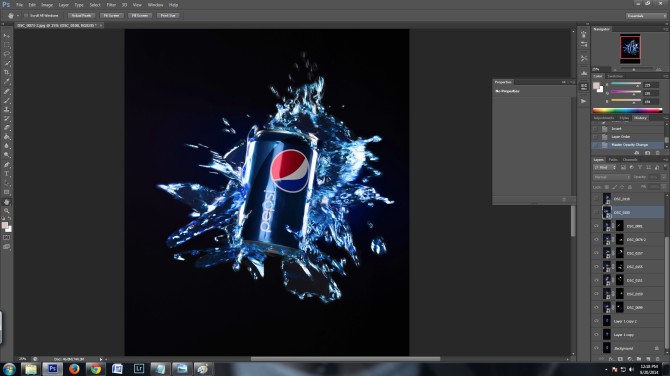Create new adjustment layer icon

point(629,359)
